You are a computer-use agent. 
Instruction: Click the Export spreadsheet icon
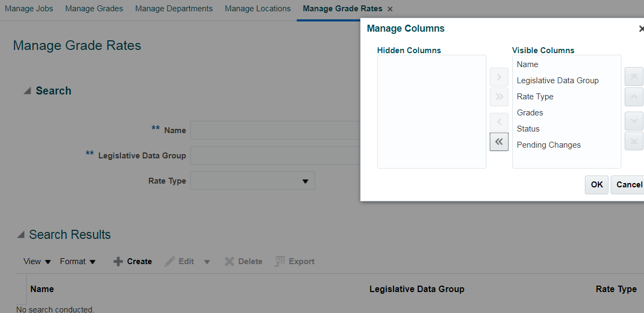tap(280, 261)
